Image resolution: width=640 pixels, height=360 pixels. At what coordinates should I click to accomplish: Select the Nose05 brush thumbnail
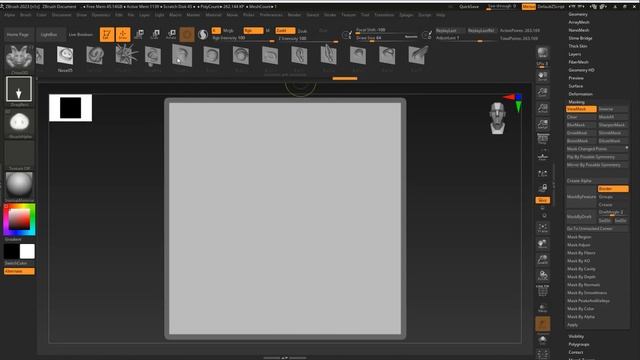click(65, 56)
